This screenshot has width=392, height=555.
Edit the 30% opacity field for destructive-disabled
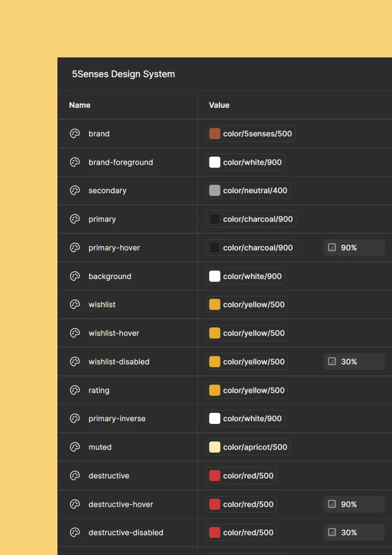[354, 532]
